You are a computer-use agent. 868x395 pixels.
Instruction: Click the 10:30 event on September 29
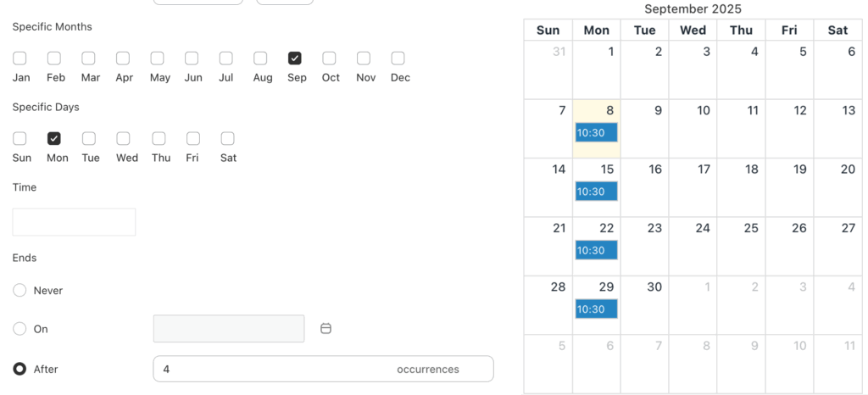point(596,309)
